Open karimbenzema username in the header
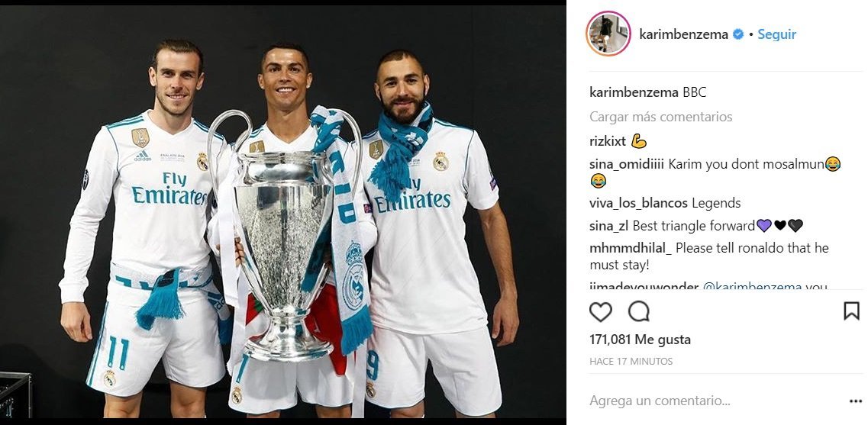Screen dimensions: 868x425 (684, 34)
